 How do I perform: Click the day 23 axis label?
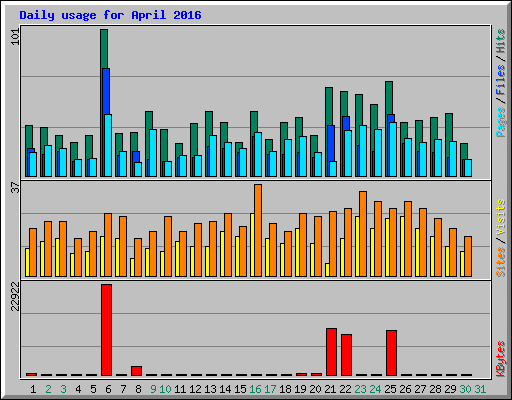pos(360,389)
